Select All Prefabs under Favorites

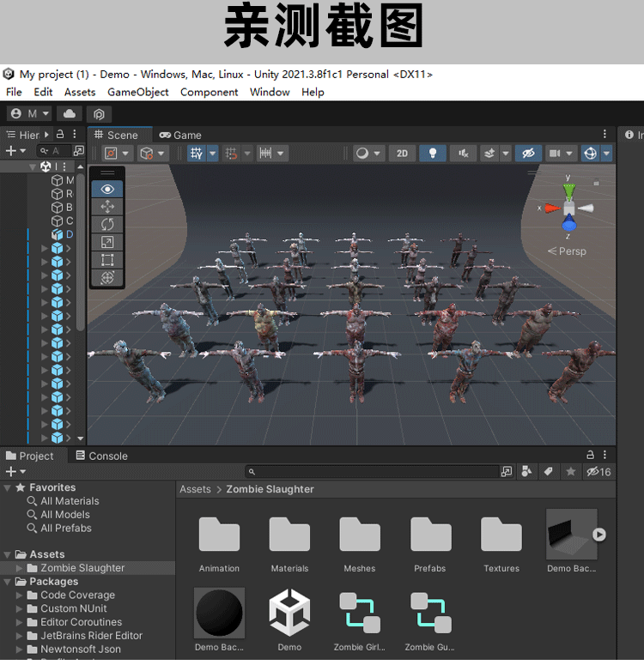(65, 529)
